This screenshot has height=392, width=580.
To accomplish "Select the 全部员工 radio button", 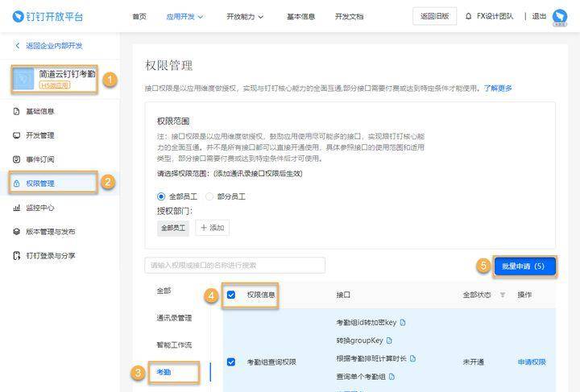I will click(x=161, y=196).
